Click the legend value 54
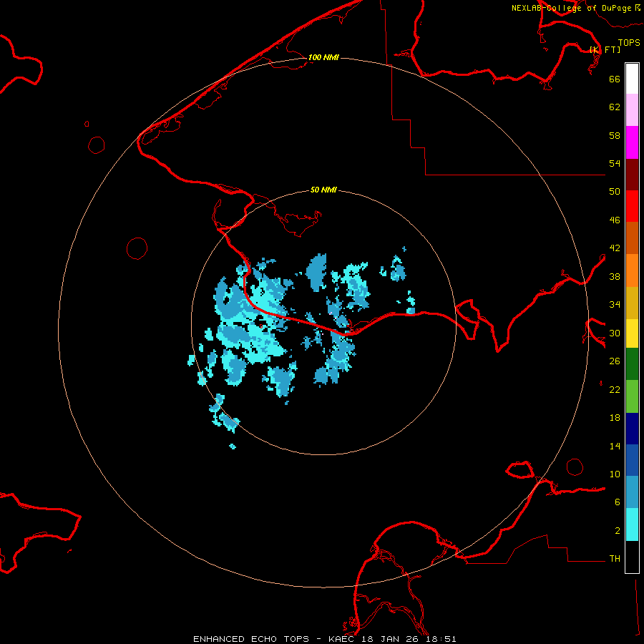Image resolution: width=644 pixels, height=644 pixels. [x=615, y=163]
